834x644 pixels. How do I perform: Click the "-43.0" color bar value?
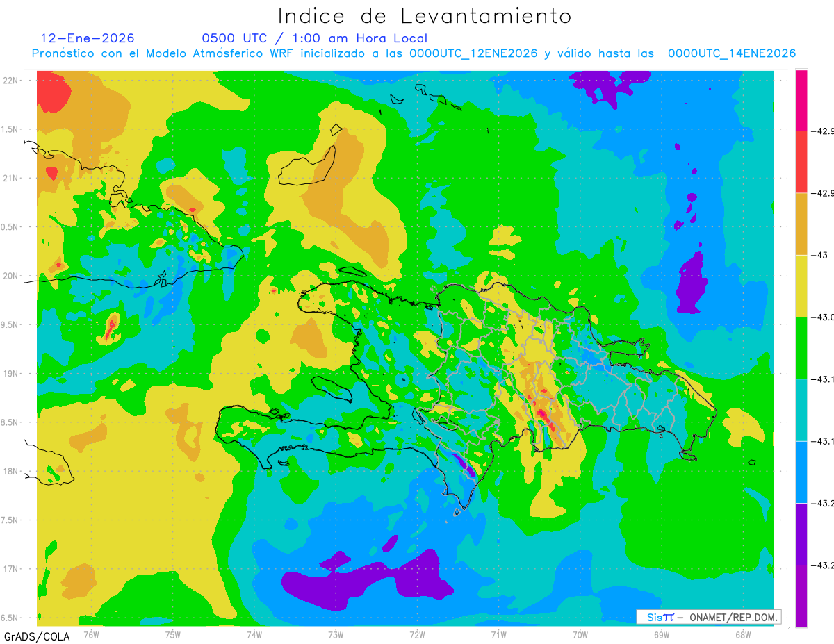tap(824, 317)
